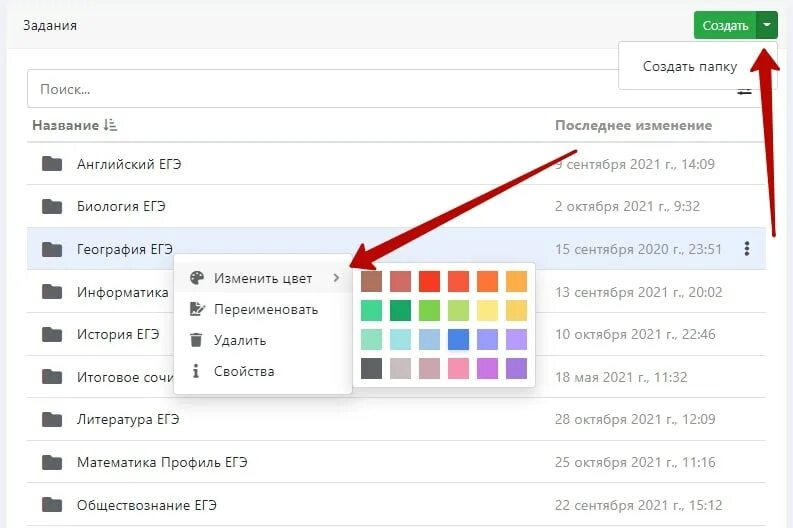Click the palette icon beside Изменить цвет
793x528 pixels.
[x=196, y=278]
